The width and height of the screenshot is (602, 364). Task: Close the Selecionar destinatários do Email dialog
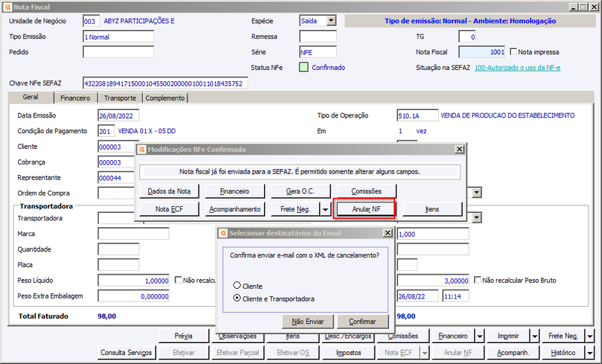pyautogui.click(x=388, y=233)
